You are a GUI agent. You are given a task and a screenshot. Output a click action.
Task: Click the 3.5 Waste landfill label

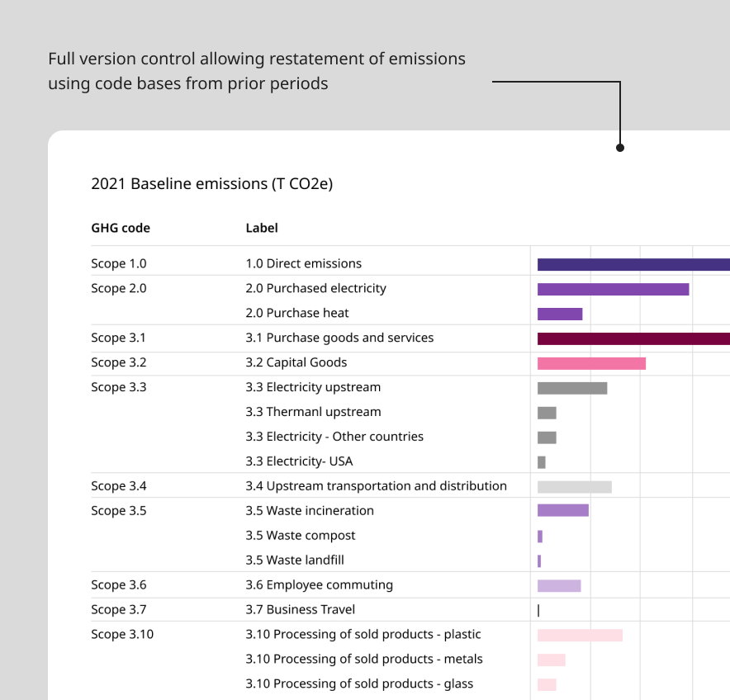click(295, 560)
